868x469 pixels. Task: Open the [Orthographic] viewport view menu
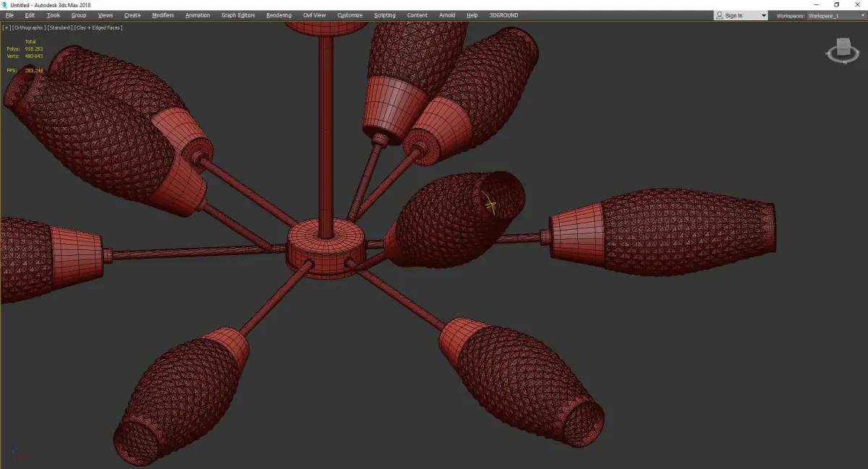coord(28,27)
